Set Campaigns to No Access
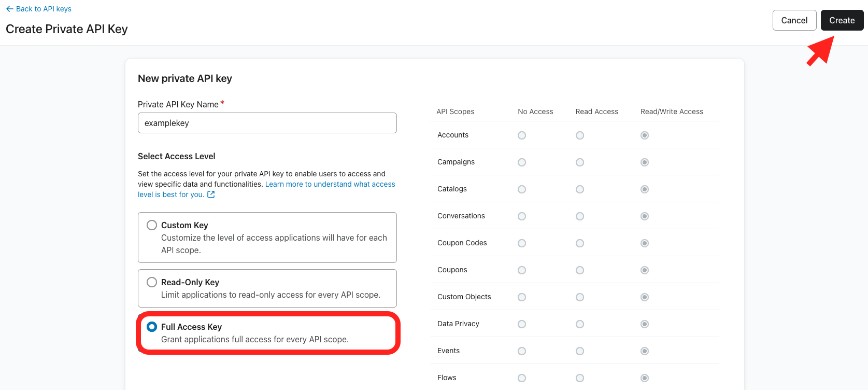Viewport: 868px width, 390px height. pyautogui.click(x=522, y=162)
